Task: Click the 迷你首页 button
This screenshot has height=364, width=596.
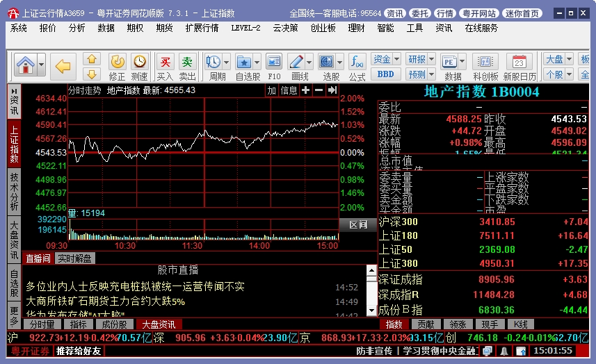Action: (x=522, y=13)
